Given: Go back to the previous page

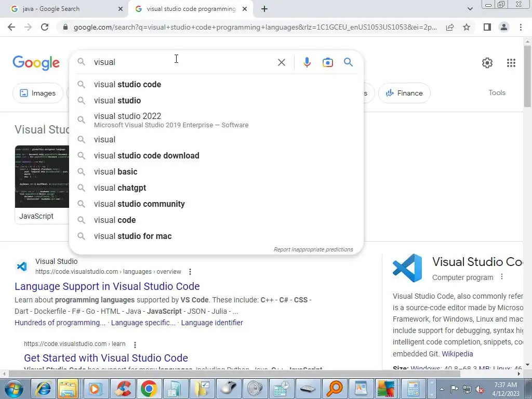Looking at the screenshot, I should click(x=11, y=27).
